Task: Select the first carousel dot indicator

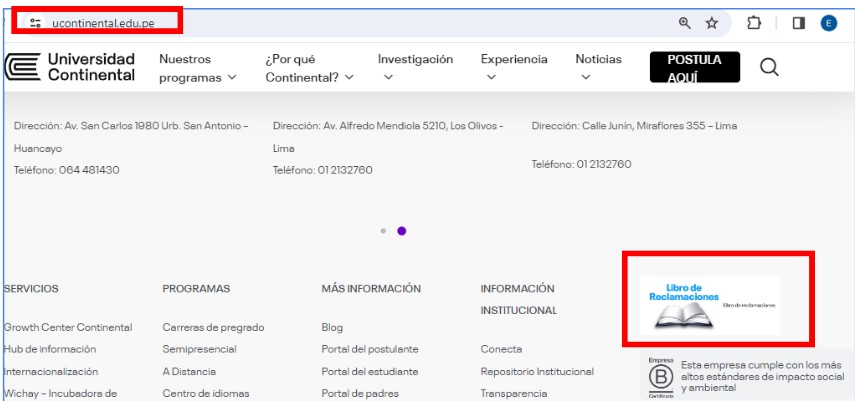Action: pos(383,231)
